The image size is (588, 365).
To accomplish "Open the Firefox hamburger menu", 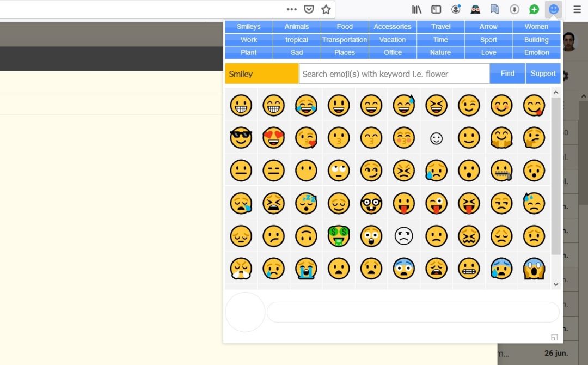I will click(577, 9).
